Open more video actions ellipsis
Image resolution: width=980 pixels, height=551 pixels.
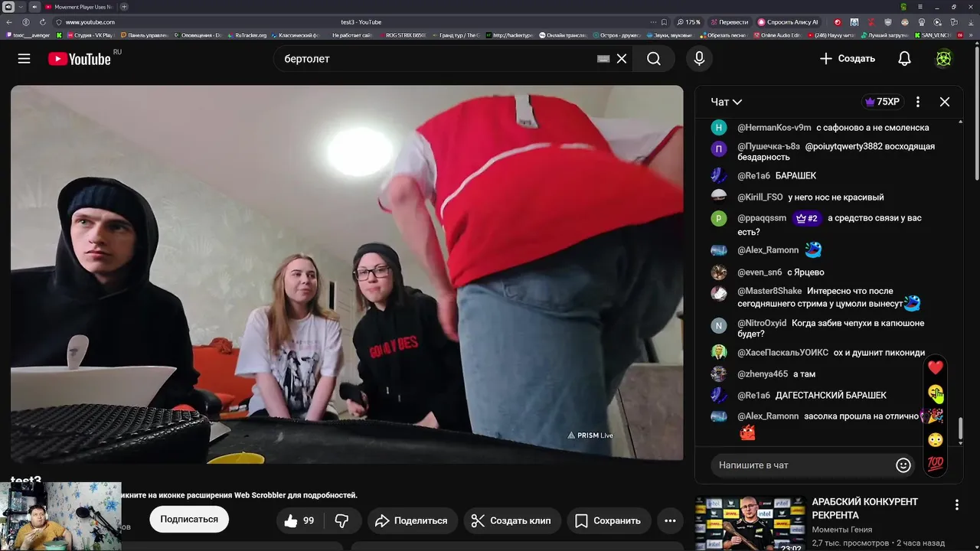[670, 520]
